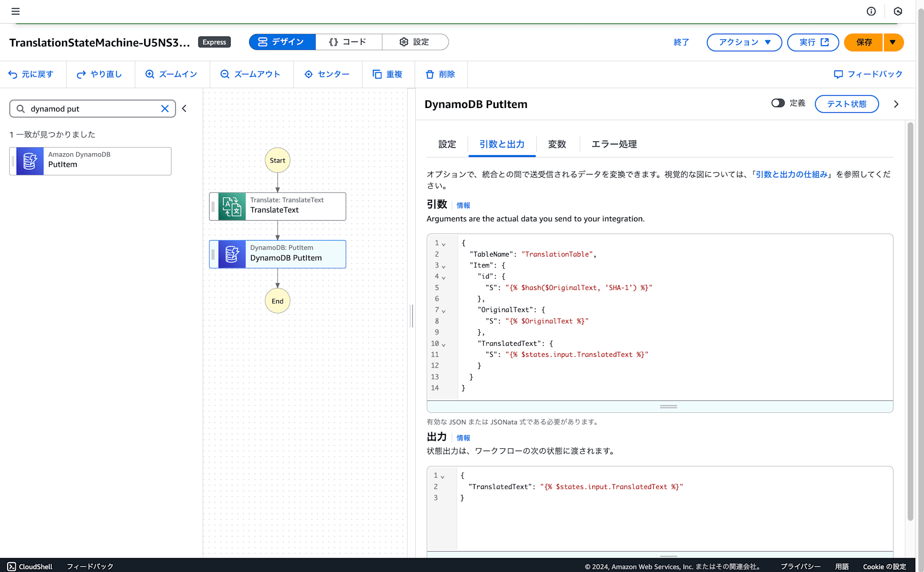This screenshot has width=924, height=572.
Task: Click the テスト状態 test state button
Action: pyautogui.click(x=846, y=104)
